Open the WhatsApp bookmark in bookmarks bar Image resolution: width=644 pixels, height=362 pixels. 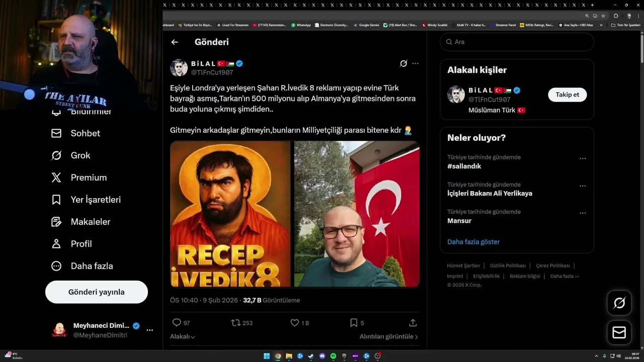[x=301, y=25]
